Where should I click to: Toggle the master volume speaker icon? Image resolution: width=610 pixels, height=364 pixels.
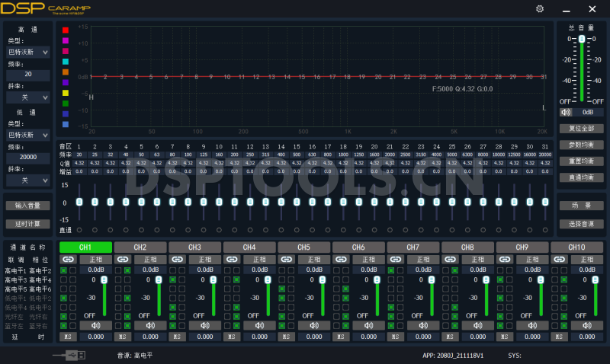click(566, 112)
